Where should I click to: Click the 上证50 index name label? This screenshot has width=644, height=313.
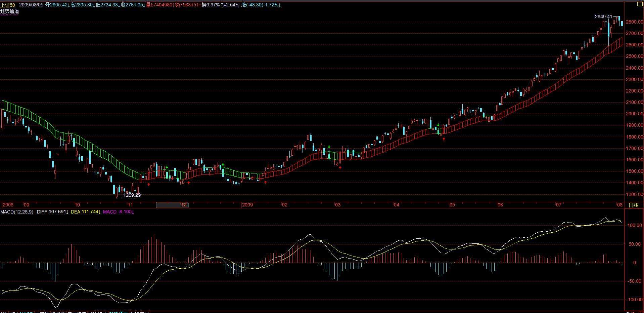coord(7,5)
